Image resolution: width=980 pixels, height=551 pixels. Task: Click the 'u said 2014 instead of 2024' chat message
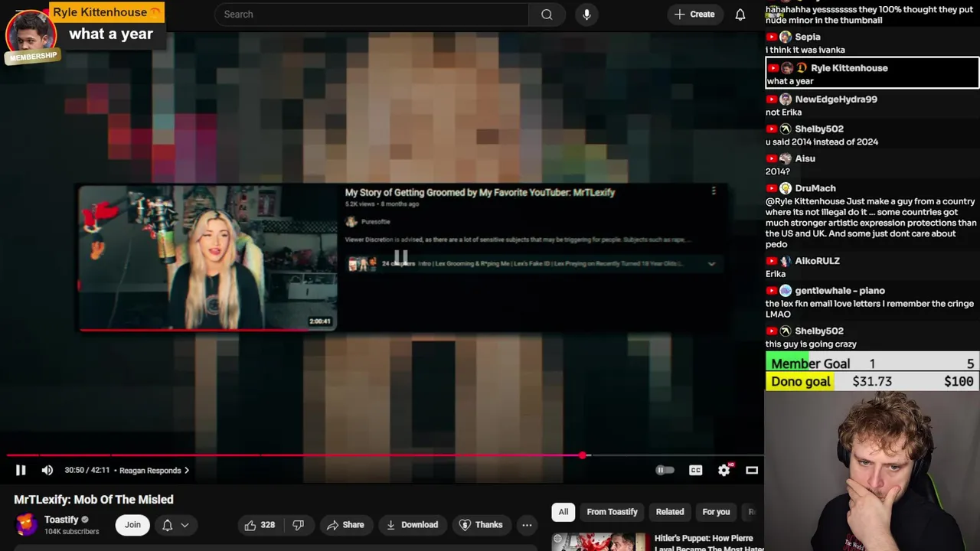pos(822,142)
